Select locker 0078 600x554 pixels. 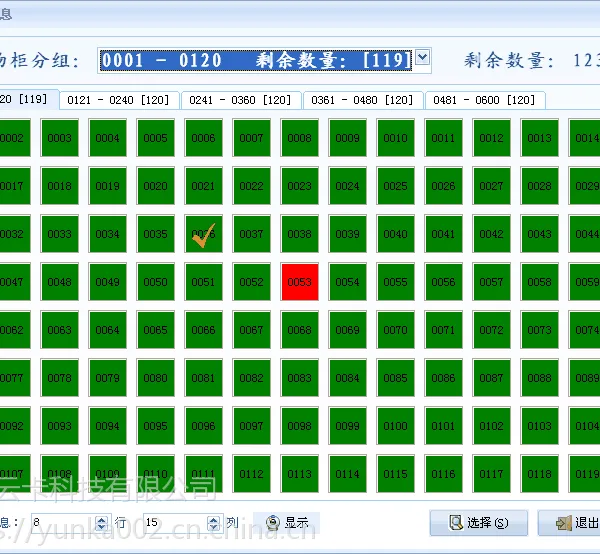(x=60, y=378)
